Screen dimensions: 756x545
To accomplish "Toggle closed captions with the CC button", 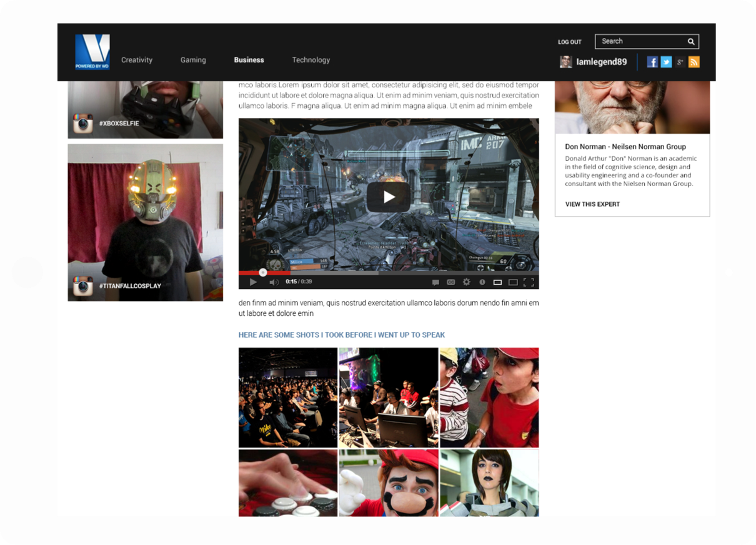I will coord(450,282).
